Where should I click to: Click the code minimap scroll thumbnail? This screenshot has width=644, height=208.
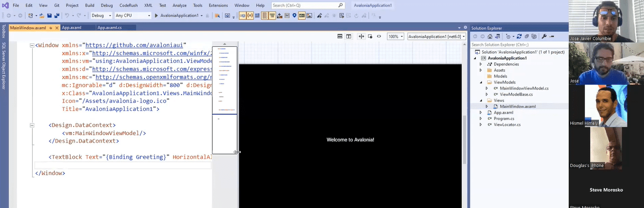click(x=225, y=81)
